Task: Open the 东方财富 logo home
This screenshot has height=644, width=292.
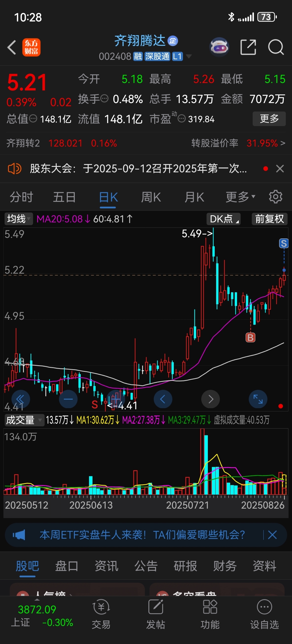Action: point(31,47)
